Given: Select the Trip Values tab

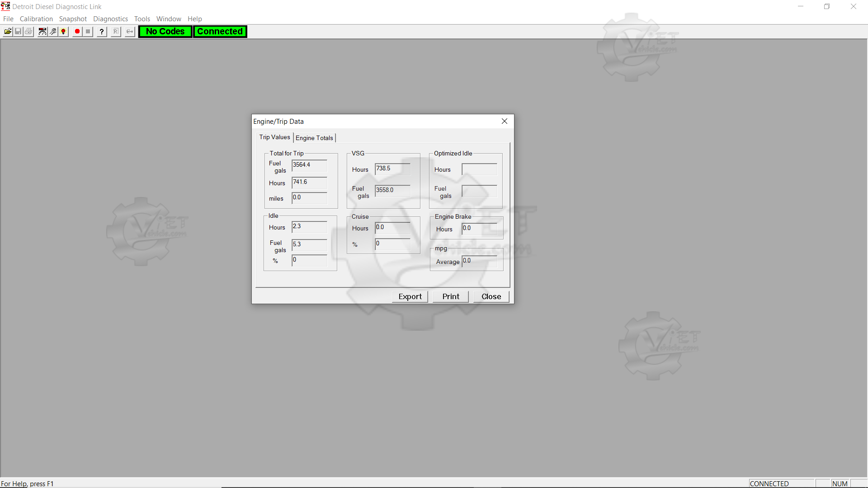Looking at the screenshot, I should click(x=274, y=137).
